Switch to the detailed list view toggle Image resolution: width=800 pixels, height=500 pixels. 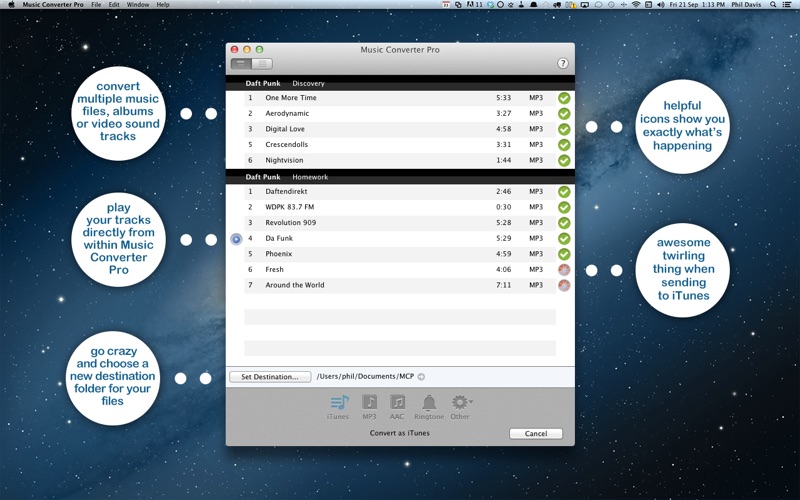click(261, 63)
